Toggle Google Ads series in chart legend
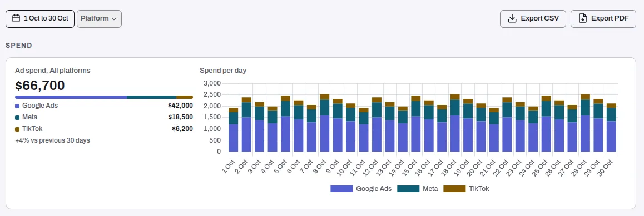Viewport: 644px width, 216px height. pos(360,189)
